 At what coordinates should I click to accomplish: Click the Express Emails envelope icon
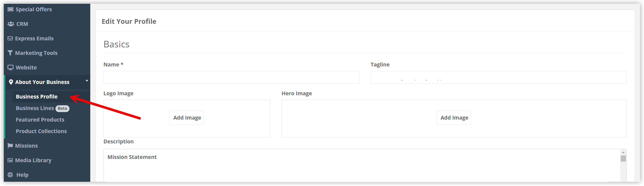(10, 38)
